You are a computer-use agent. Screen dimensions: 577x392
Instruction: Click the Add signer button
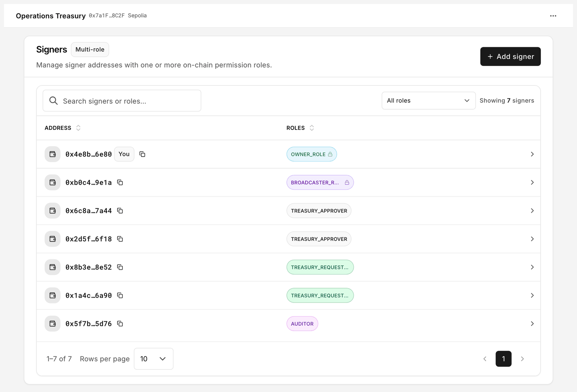pyautogui.click(x=510, y=57)
